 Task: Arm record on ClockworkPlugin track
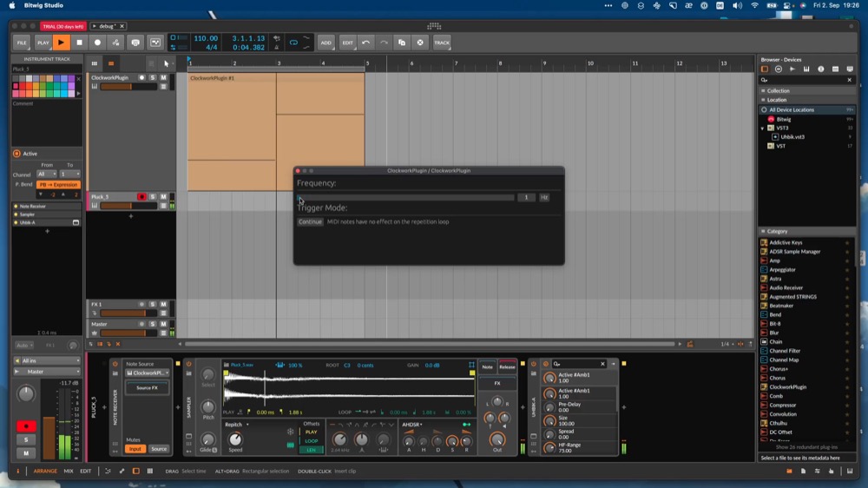pyautogui.click(x=141, y=77)
